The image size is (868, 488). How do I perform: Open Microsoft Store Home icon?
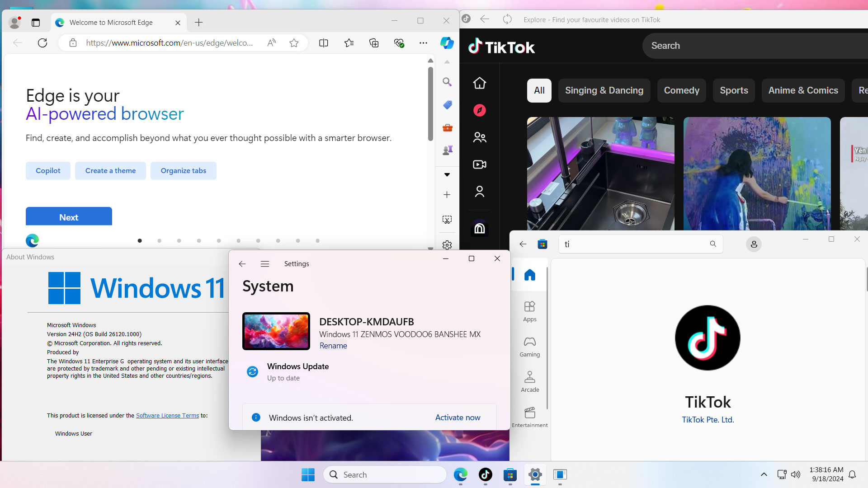(x=530, y=275)
